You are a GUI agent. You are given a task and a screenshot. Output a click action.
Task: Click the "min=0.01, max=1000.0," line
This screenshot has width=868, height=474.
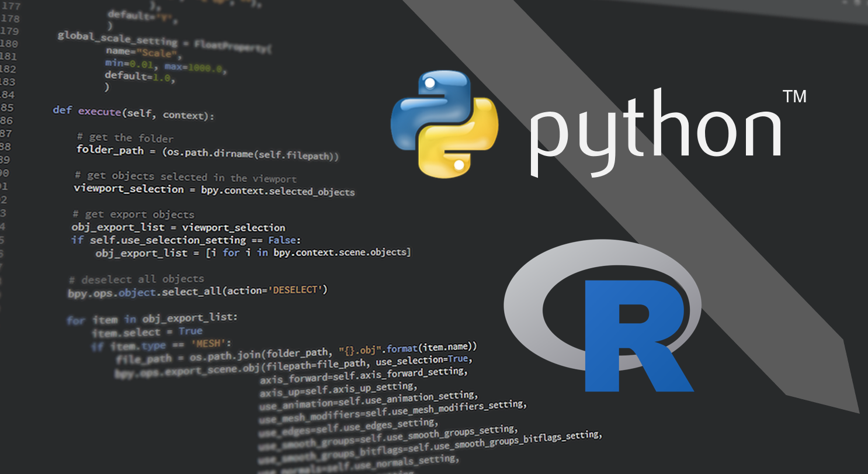point(166,65)
